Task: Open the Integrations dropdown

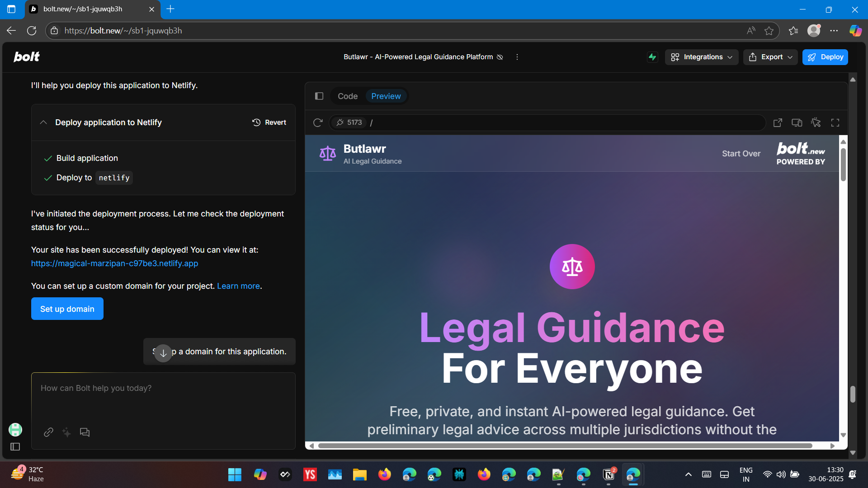Action: pyautogui.click(x=701, y=57)
